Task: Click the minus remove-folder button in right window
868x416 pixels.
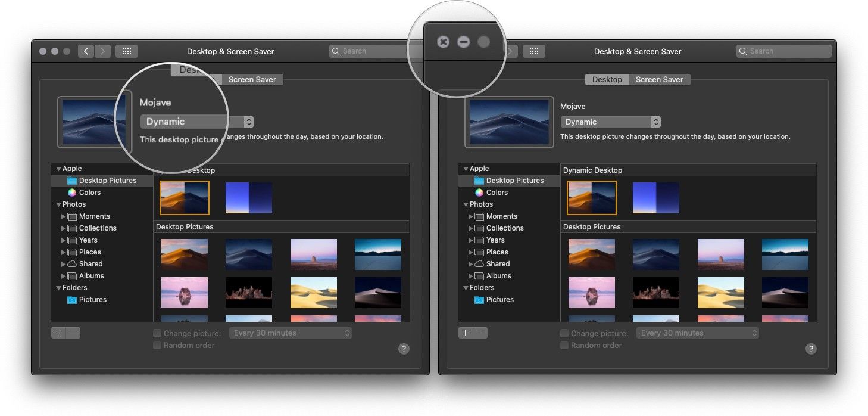Action: [481, 333]
